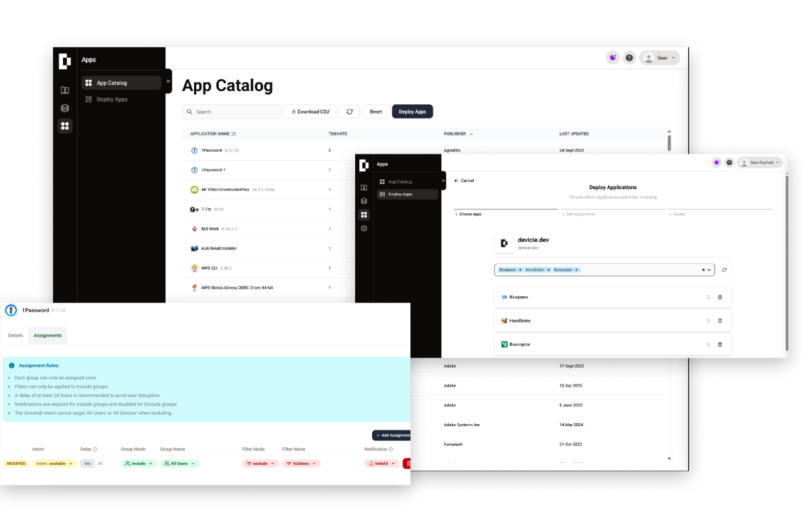Open the purple what's-new icon beside Sean

pyautogui.click(x=613, y=58)
